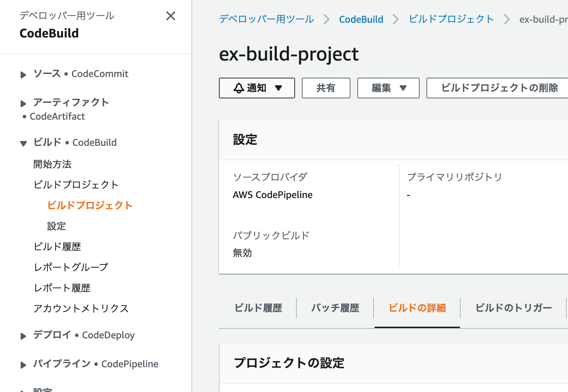Click the パイプライン CodePipeline label
Viewport: 568px width, 392px height.
[96, 364]
